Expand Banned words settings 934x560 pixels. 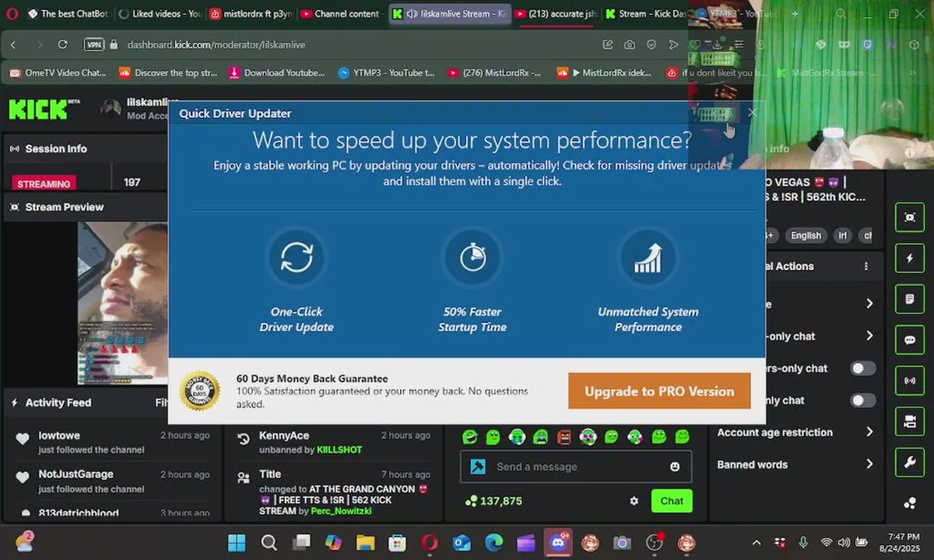pyautogui.click(x=795, y=464)
